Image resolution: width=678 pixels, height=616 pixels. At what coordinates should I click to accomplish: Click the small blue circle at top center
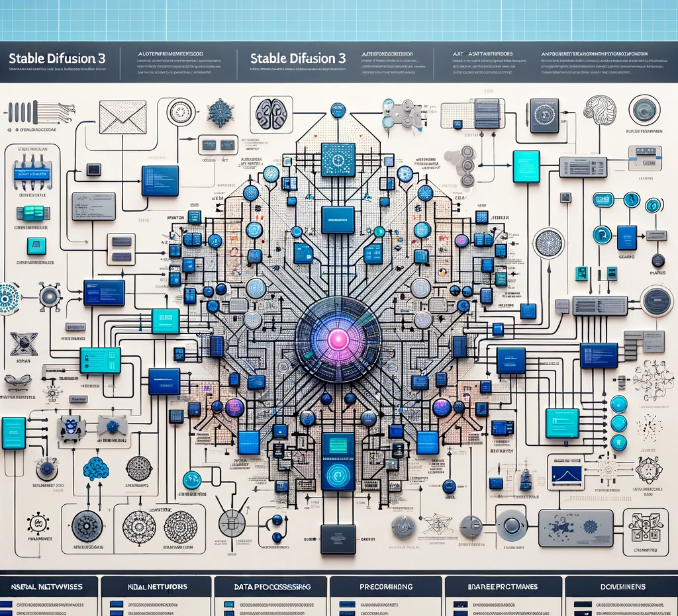[x=338, y=110]
